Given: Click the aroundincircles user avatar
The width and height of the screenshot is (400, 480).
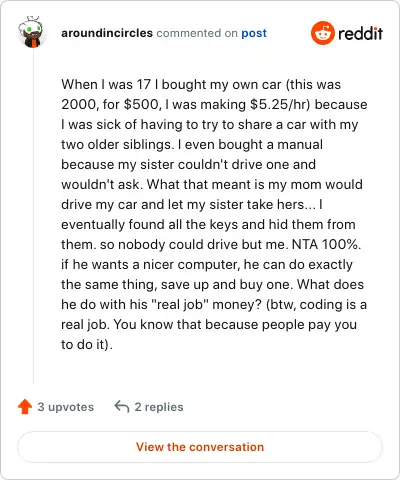Looking at the screenshot, I should tap(31, 32).
